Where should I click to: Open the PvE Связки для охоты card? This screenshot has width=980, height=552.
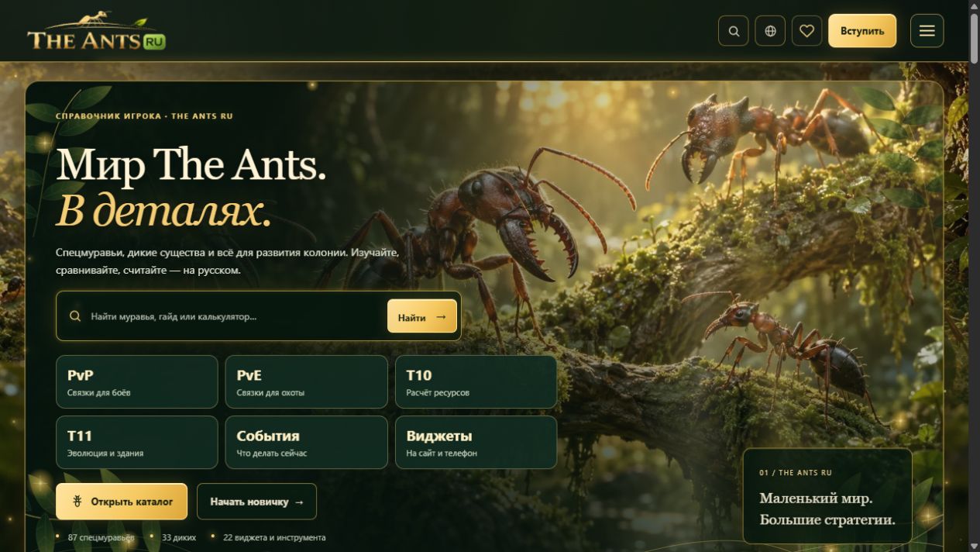[x=306, y=381]
